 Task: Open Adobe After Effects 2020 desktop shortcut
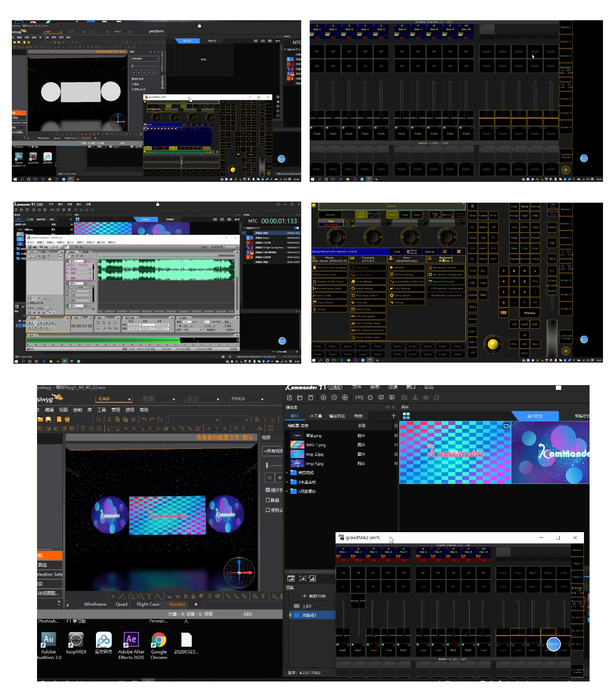pos(131,646)
